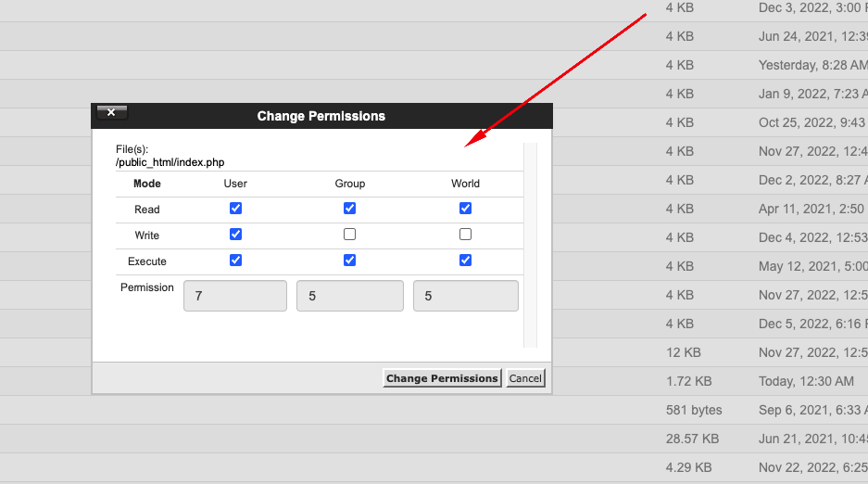
Task: Uncheck User Write permission checkbox
Action: (x=236, y=235)
